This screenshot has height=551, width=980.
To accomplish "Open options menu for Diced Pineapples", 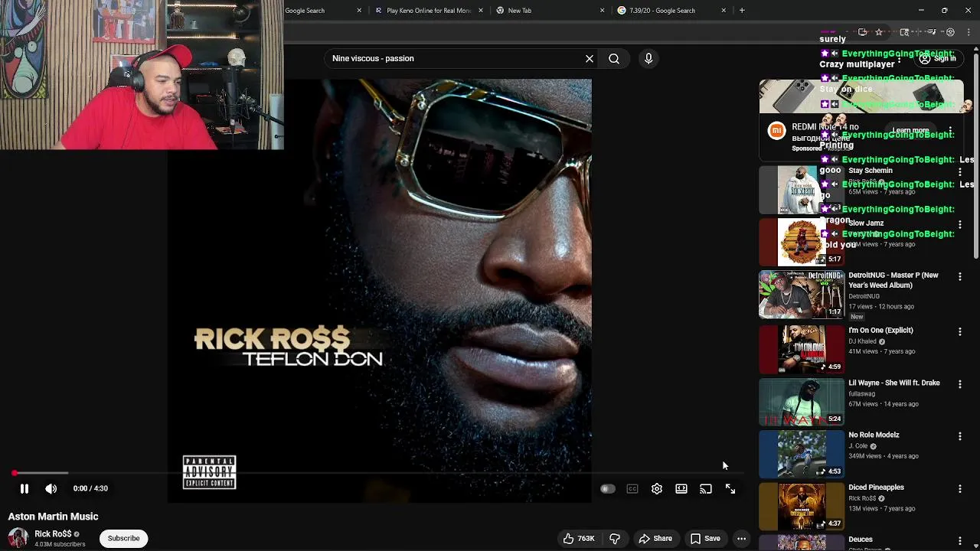I will (960, 488).
